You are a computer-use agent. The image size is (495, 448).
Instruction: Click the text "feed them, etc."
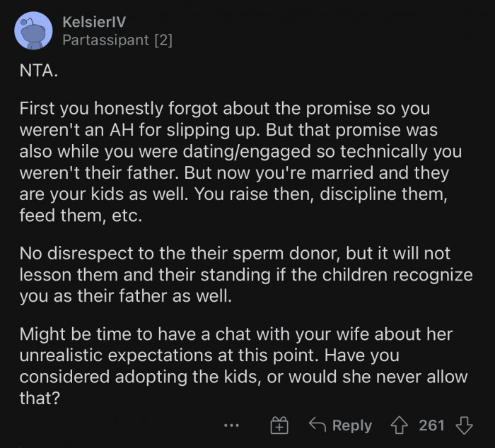click(81, 217)
